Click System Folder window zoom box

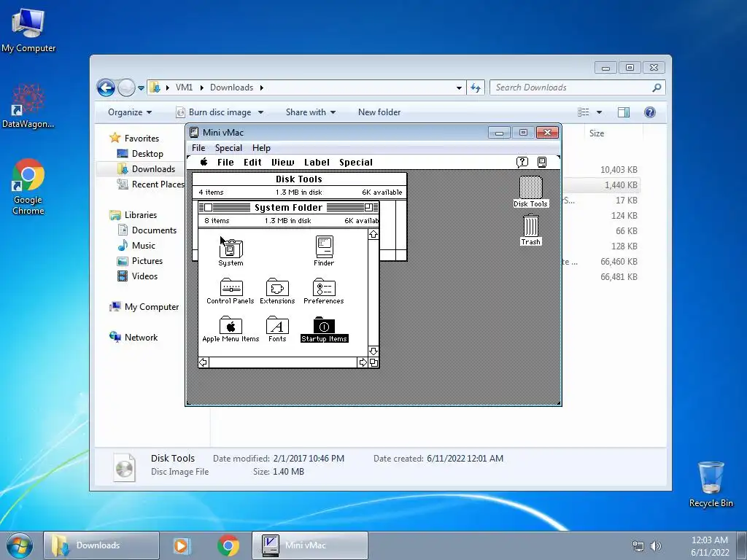tap(368, 207)
